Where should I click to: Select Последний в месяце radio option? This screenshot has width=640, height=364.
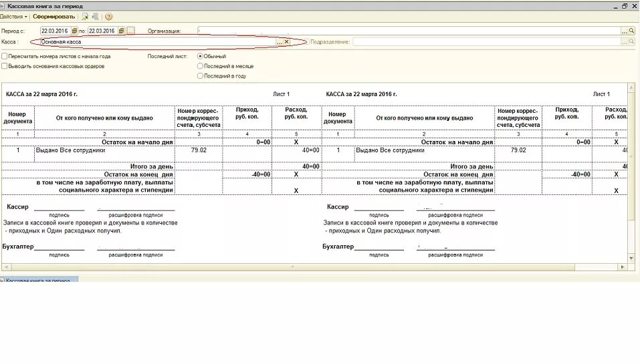(x=200, y=66)
